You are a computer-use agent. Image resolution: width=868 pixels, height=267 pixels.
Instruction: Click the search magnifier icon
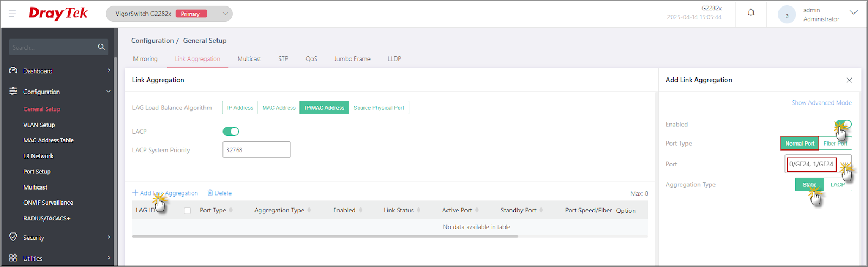101,47
